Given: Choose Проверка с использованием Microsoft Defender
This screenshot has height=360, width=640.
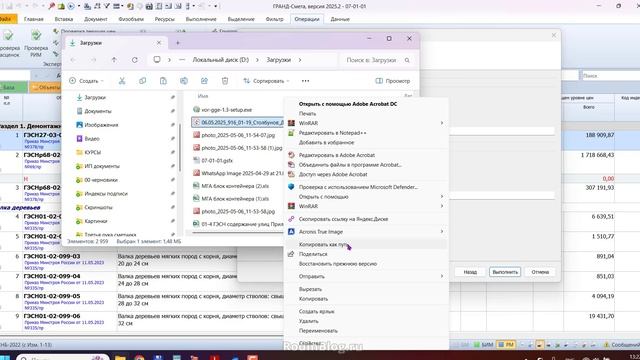Looking at the screenshot, I should (358, 187).
